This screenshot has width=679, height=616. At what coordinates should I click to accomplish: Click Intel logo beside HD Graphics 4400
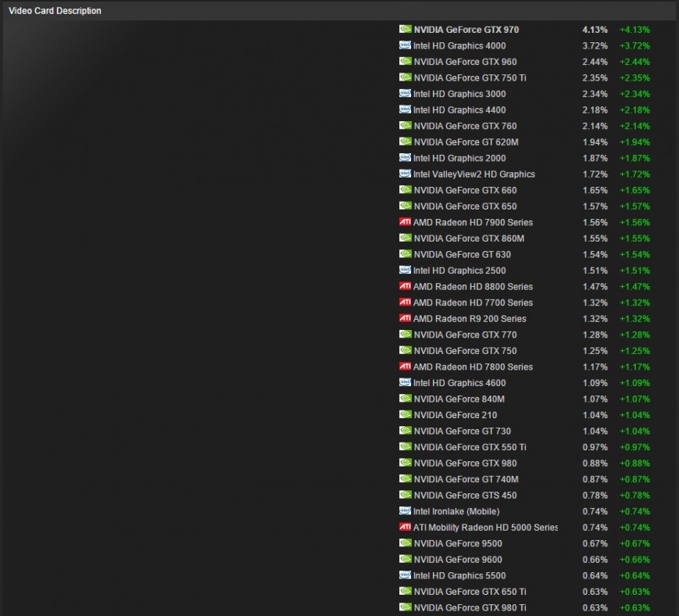(405, 109)
